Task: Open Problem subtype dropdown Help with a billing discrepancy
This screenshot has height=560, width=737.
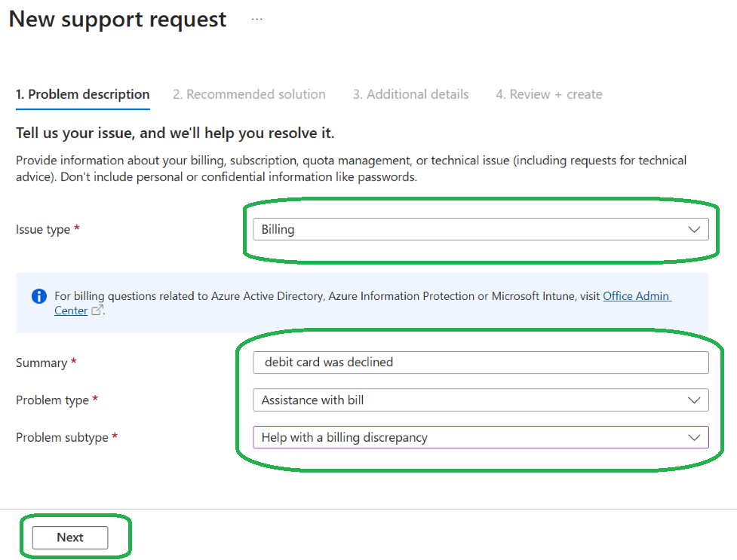Action: [481, 437]
